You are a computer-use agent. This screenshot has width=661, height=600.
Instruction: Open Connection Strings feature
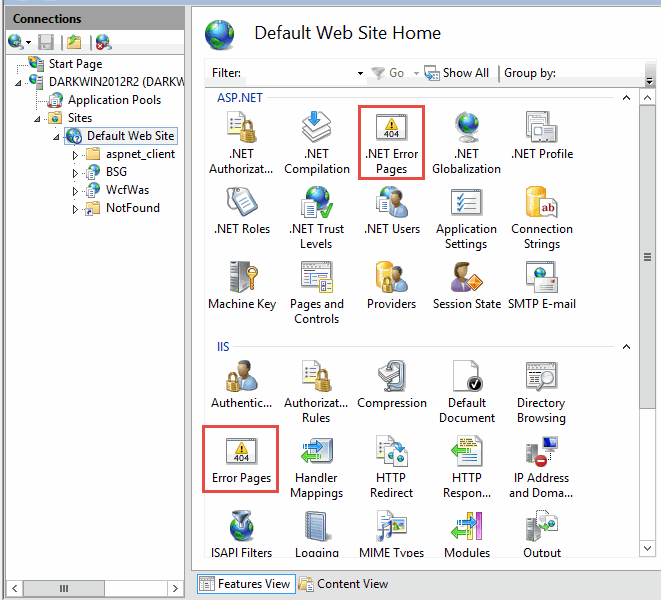tap(542, 218)
